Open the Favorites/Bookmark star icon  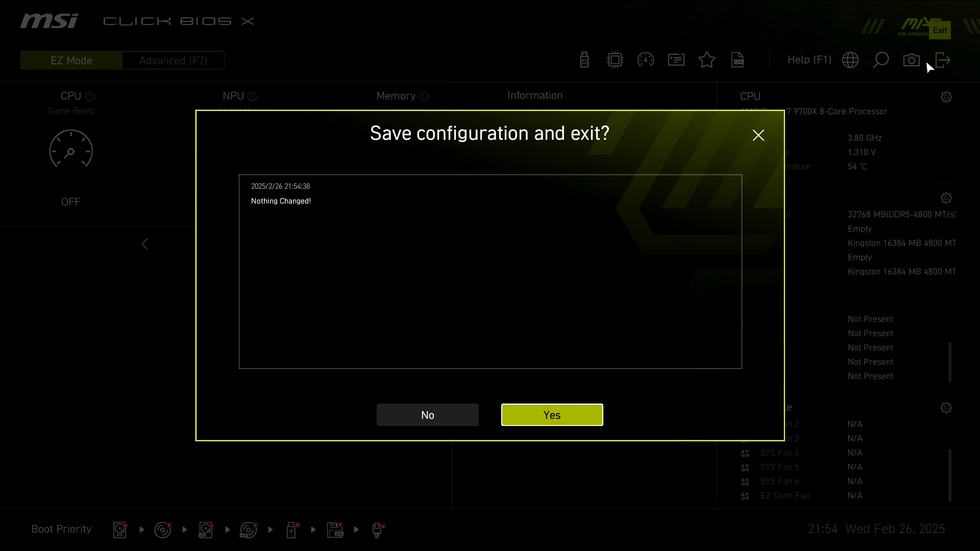pos(707,60)
